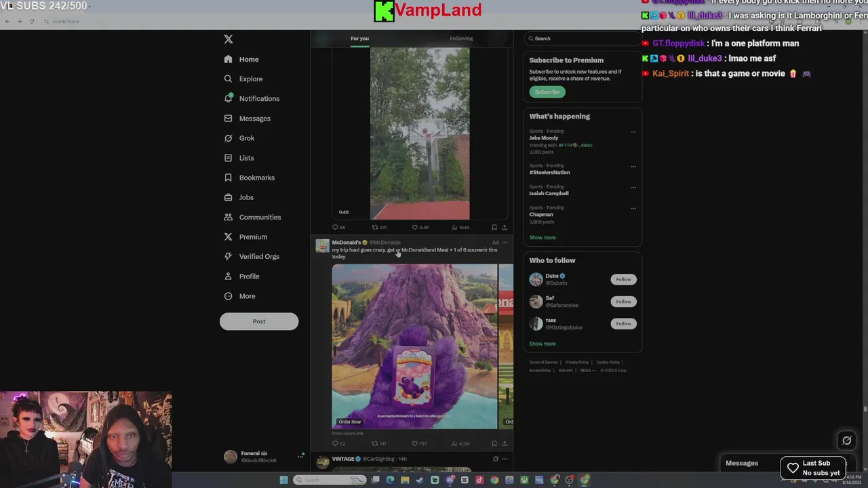Bookmark the basketball hoop video post
868x488 pixels.
coord(494,228)
